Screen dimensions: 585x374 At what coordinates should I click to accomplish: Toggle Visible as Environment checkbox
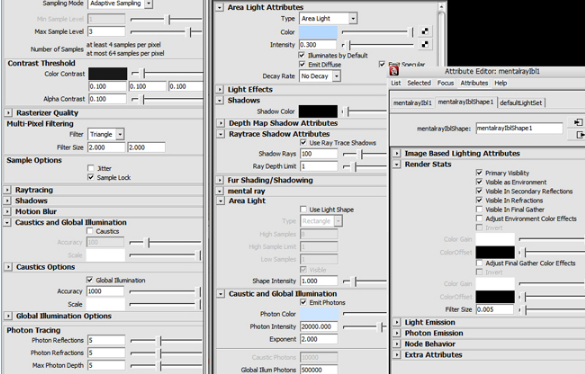pos(479,182)
